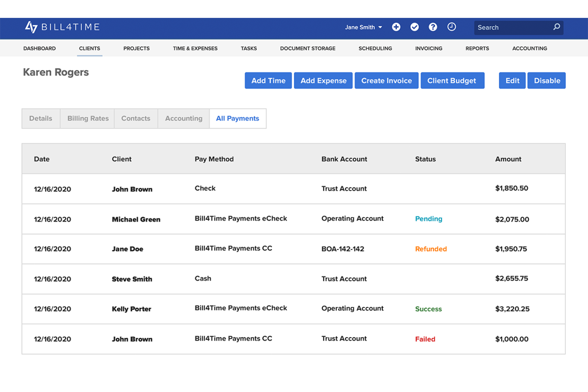Click the Success status for Kelly Porter
This screenshot has height=392, width=588.
pos(428,309)
